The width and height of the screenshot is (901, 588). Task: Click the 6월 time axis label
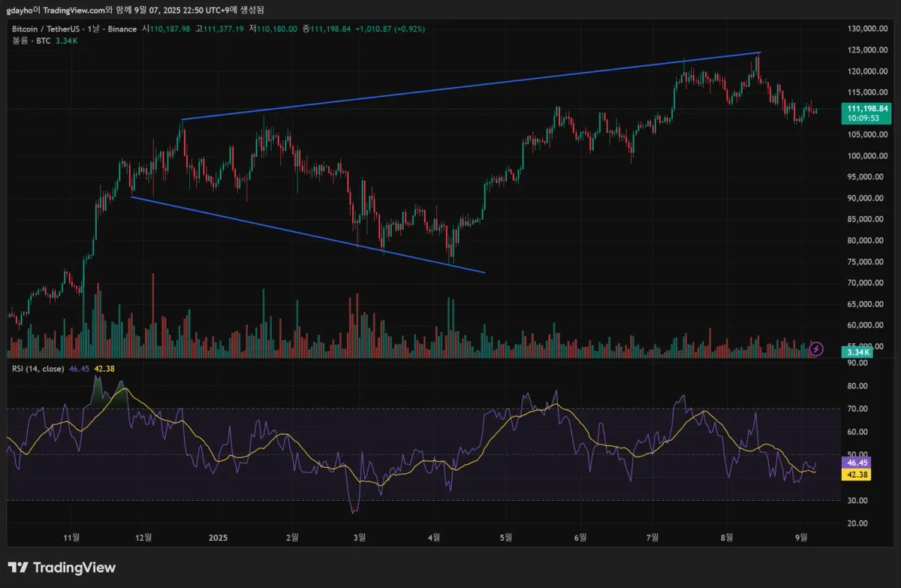580,538
